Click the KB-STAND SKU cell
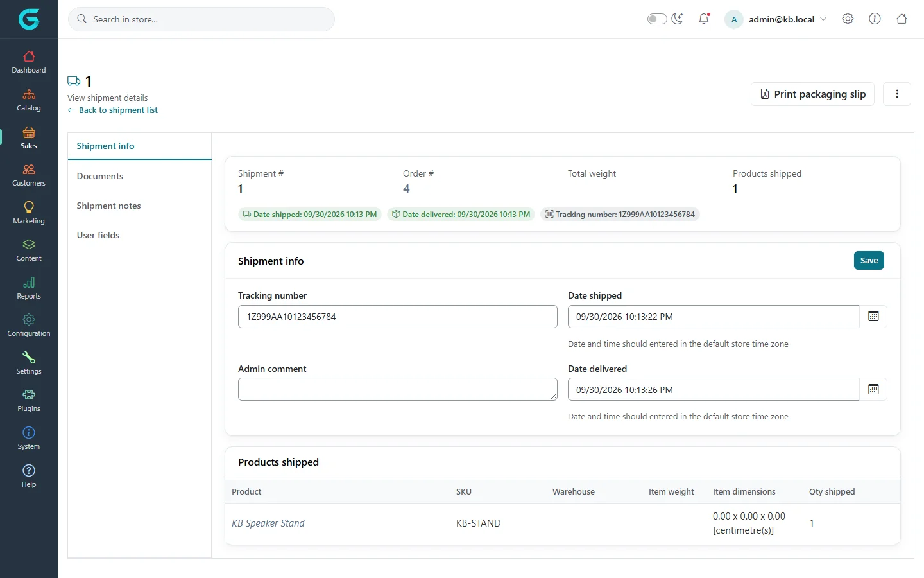Image resolution: width=924 pixels, height=578 pixels. [x=479, y=523]
